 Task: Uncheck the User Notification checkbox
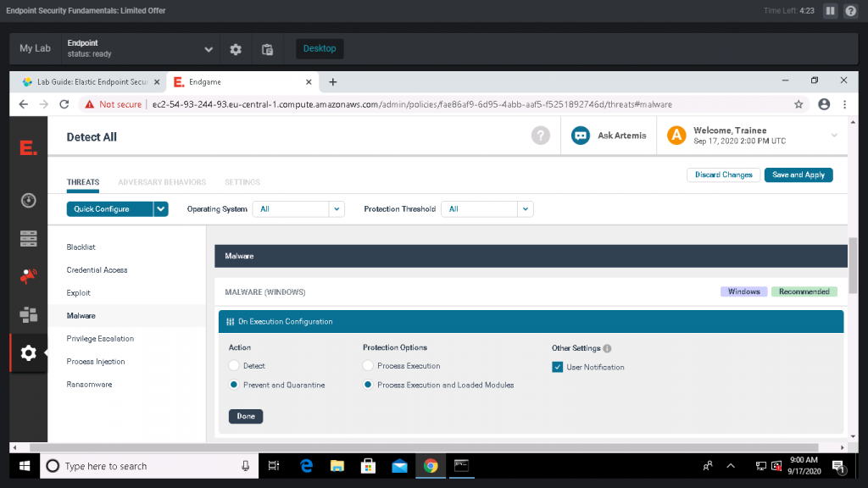coord(558,367)
